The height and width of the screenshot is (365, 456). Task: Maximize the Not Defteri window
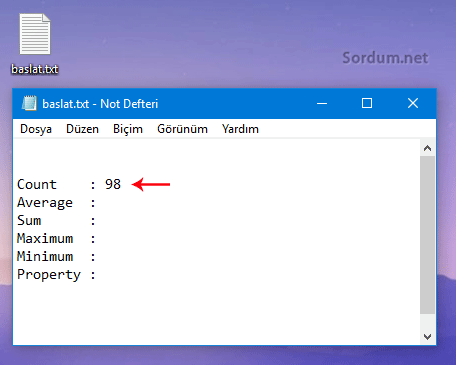point(367,103)
